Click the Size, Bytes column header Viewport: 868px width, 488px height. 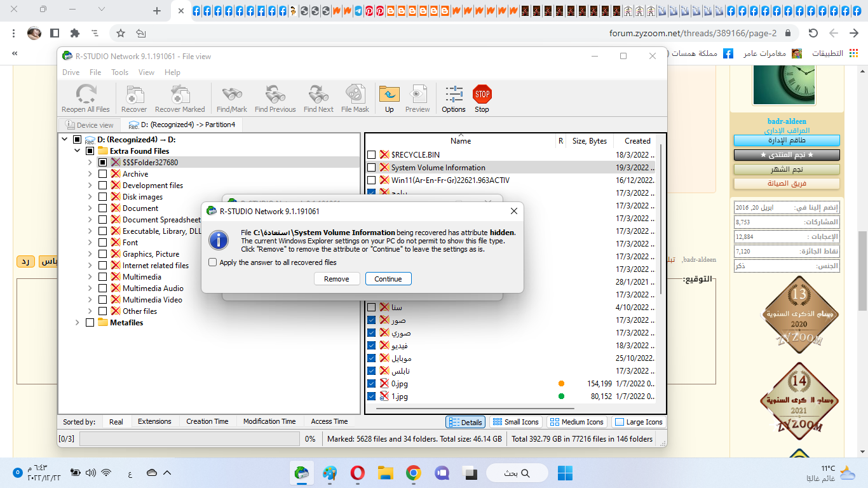[x=590, y=141]
